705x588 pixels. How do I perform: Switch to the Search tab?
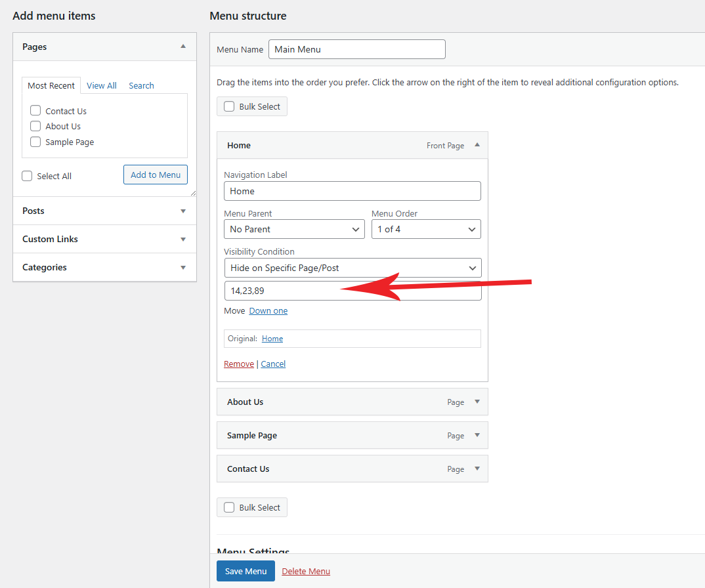141,85
